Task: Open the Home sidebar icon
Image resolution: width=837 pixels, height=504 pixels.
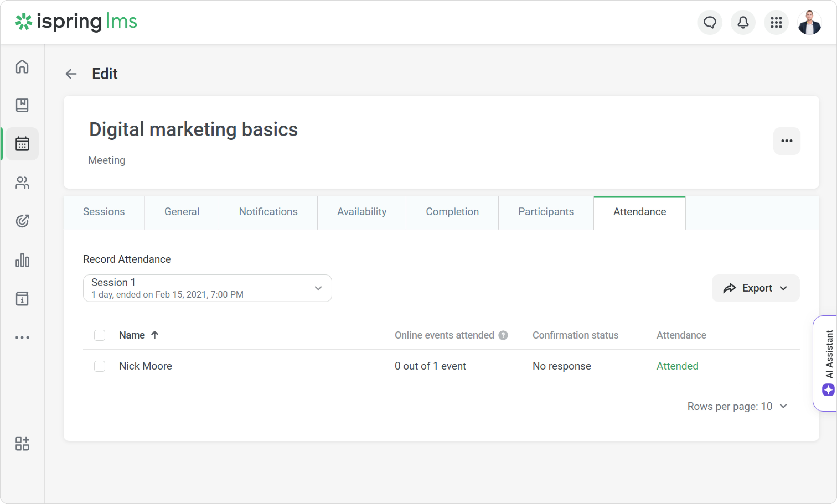Action: tap(22, 67)
